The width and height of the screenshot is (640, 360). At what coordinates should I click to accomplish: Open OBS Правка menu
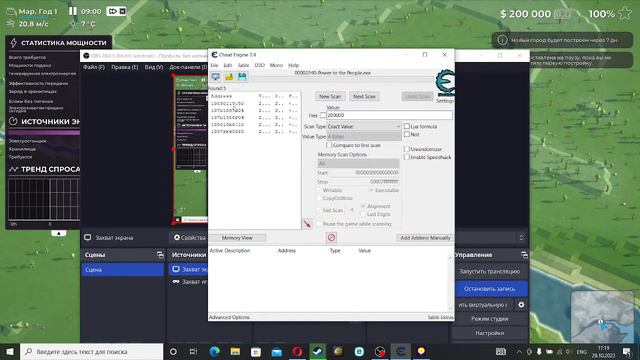tap(124, 67)
